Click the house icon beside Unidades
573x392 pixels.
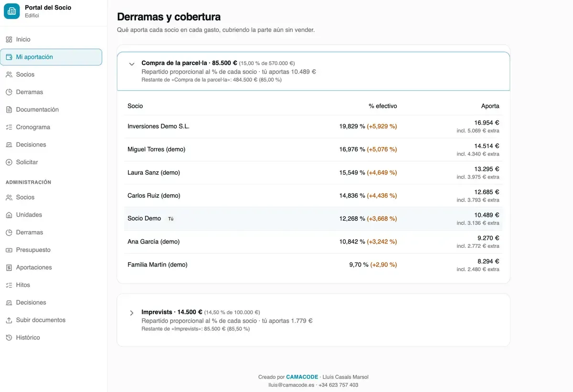tap(9, 215)
